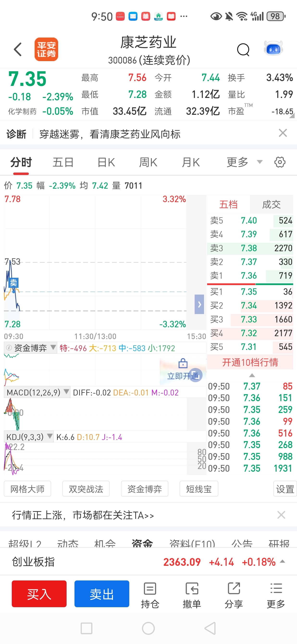Close the 行情正上涨 notice banner

[x=281, y=515]
